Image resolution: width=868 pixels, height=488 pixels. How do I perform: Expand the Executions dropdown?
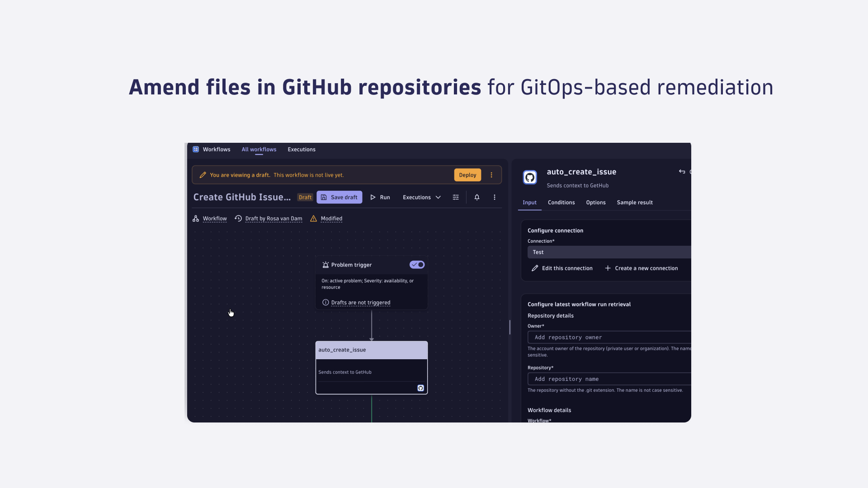(x=421, y=197)
